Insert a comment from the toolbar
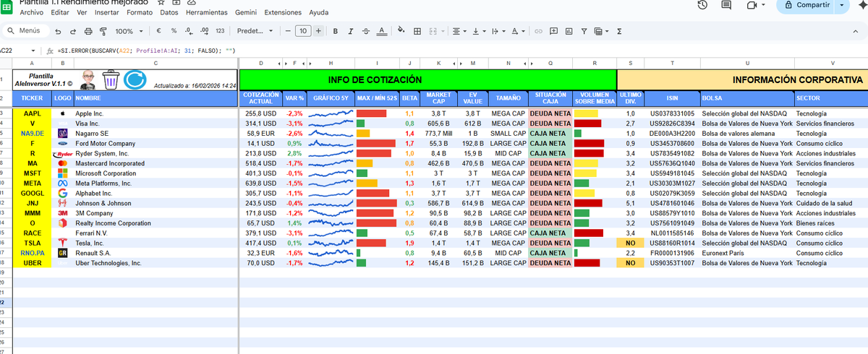Screen dimensions: 868x354 (x=553, y=31)
